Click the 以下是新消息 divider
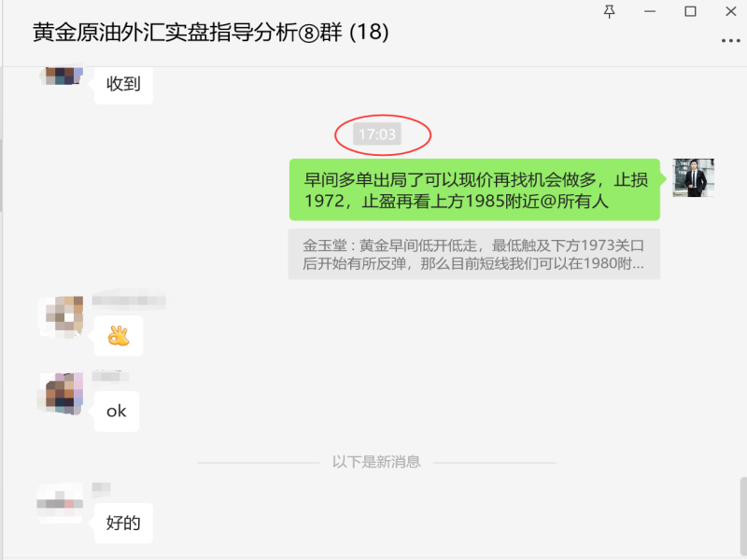 [x=376, y=462]
